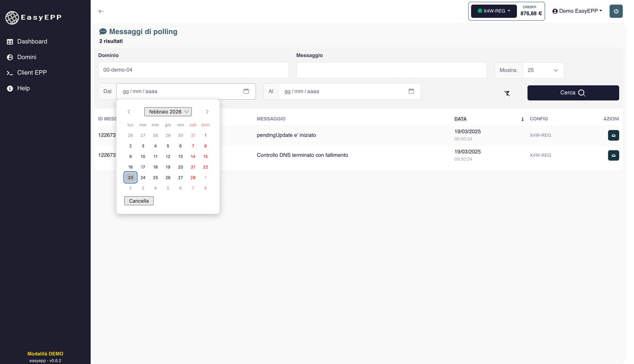Click calendar icon in the Dal date field

point(246,91)
